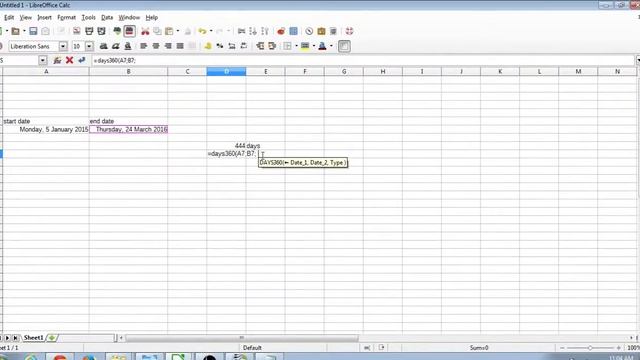Adjust the zoom slider
This screenshot has height=360, width=640.
coord(590,348)
